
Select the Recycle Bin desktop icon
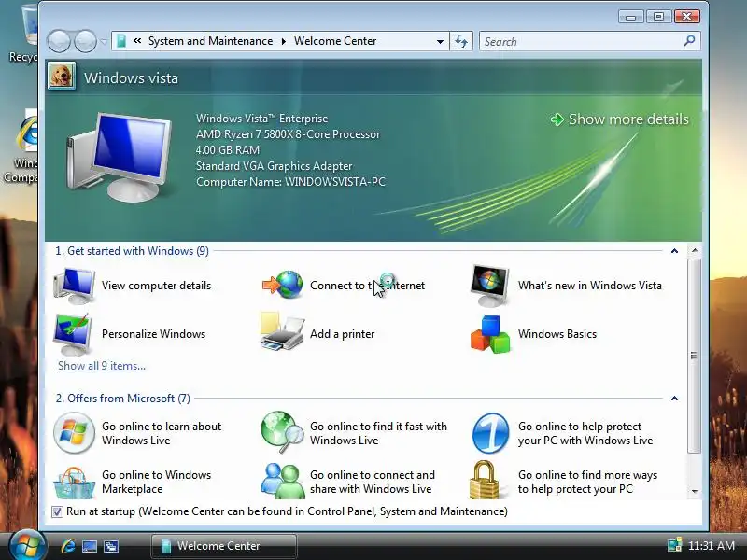click(22, 34)
